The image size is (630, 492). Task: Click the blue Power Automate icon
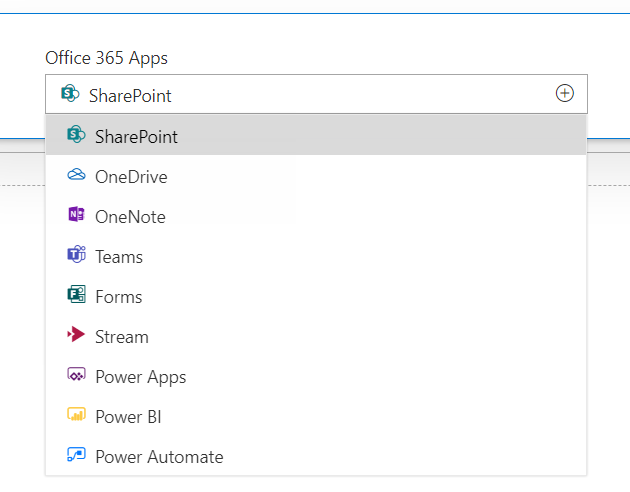(76, 454)
